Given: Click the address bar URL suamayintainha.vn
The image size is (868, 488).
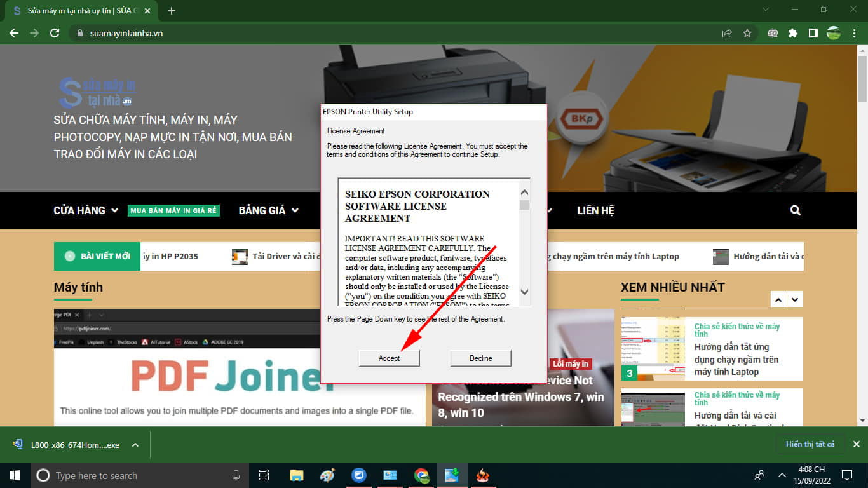Looking at the screenshot, I should coord(126,33).
